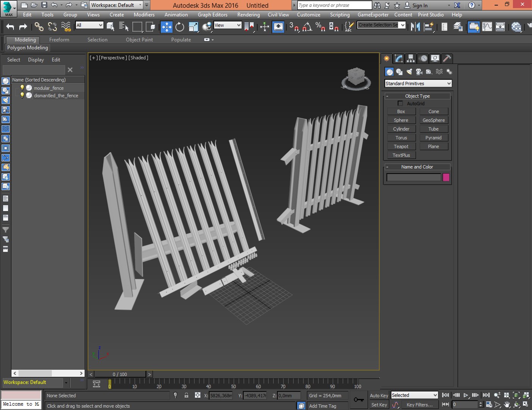Open the Standard Primitives dropdown
Screen dimensions: 532x410
click(418, 84)
